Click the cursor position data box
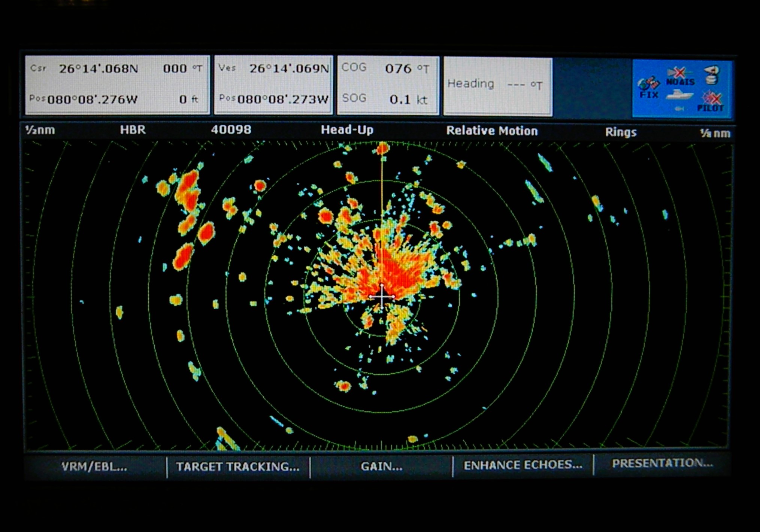The image size is (760, 532). pyautogui.click(x=117, y=85)
